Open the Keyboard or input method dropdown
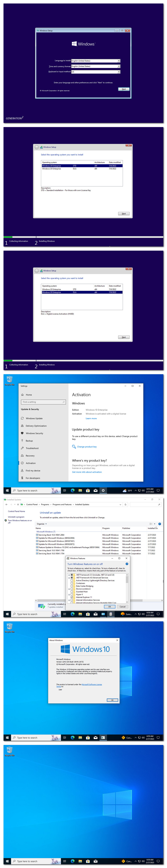The height and width of the screenshot is (868, 167). click(96, 72)
